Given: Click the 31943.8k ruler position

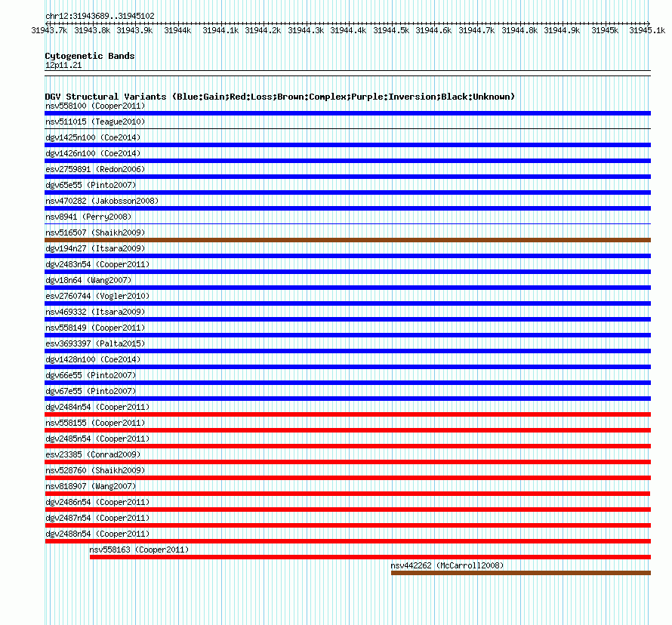Looking at the screenshot, I should coord(92,30).
